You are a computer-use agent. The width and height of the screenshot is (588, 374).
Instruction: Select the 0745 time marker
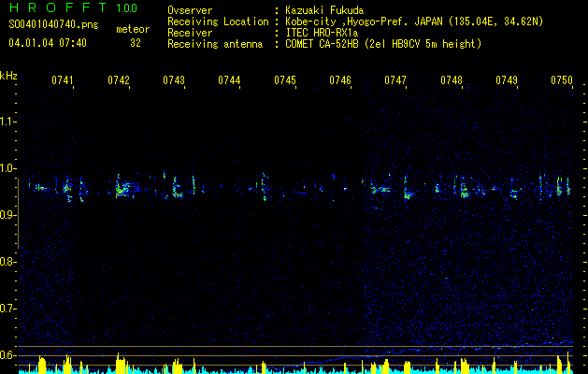tap(285, 81)
